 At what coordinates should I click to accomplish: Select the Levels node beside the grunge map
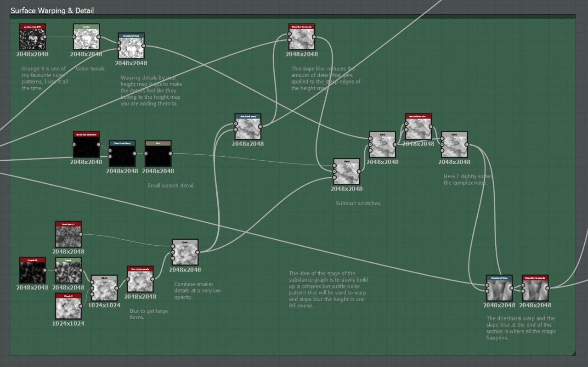[86, 37]
